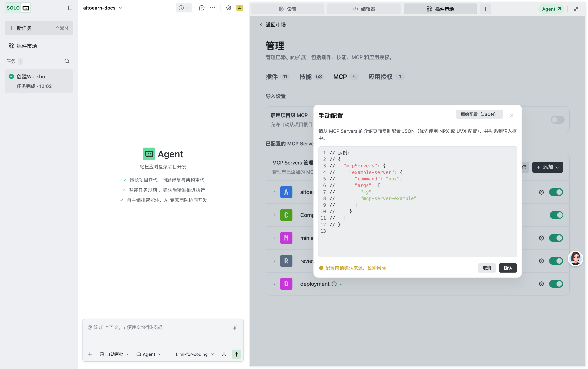Expand the deployment server row
The width and height of the screenshot is (588, 369).
pos(274,284)
